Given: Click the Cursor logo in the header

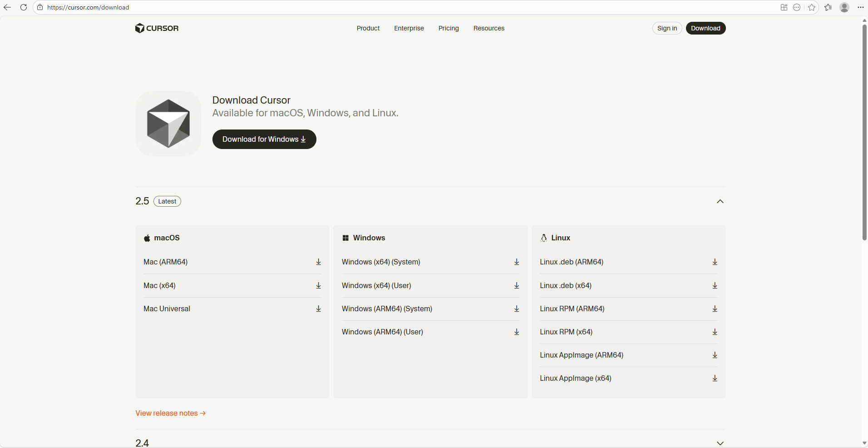Looking at the screenshot, I should (157, 28).
